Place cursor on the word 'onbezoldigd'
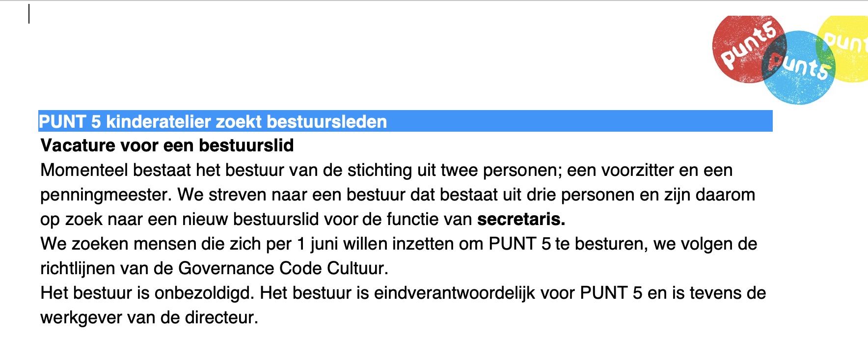The height and width of the screenshot is (341, 868). tap(204, 293)
